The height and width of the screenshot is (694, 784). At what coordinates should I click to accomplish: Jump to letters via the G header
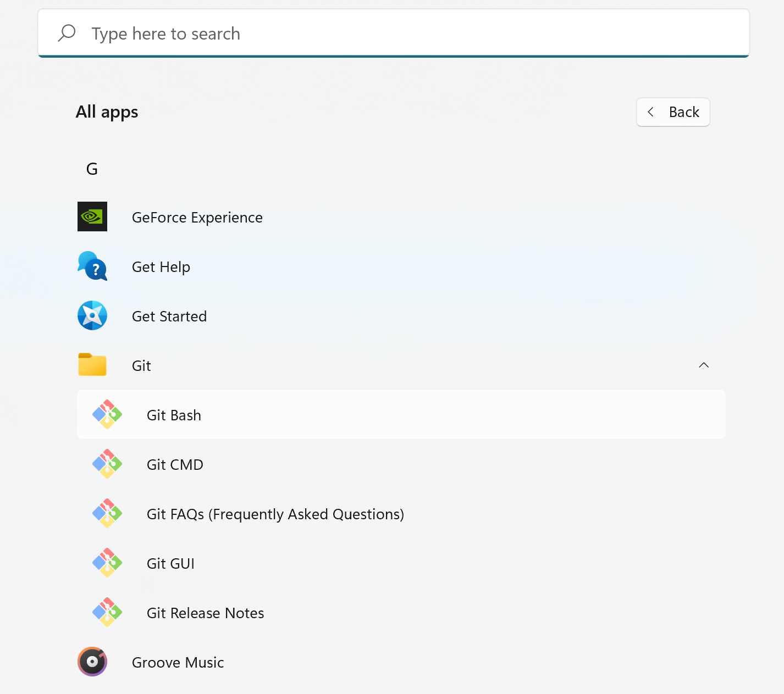tap(92, 169)
